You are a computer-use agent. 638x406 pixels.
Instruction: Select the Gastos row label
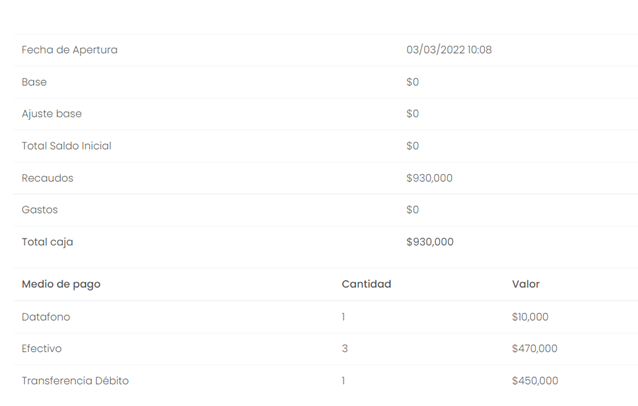point(40,210)
